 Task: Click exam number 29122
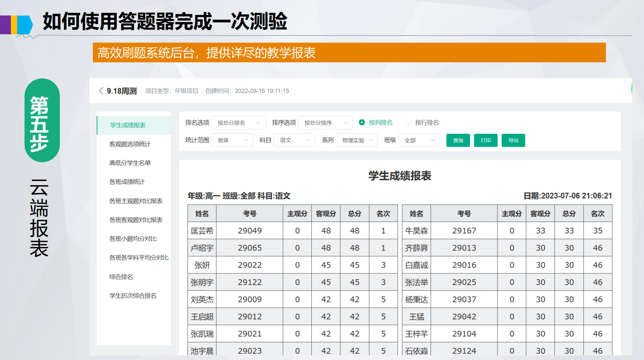(x=250, y=282)
